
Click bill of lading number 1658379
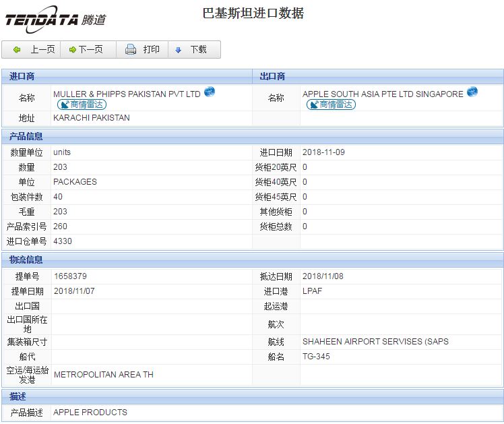[x=70, y=276]
